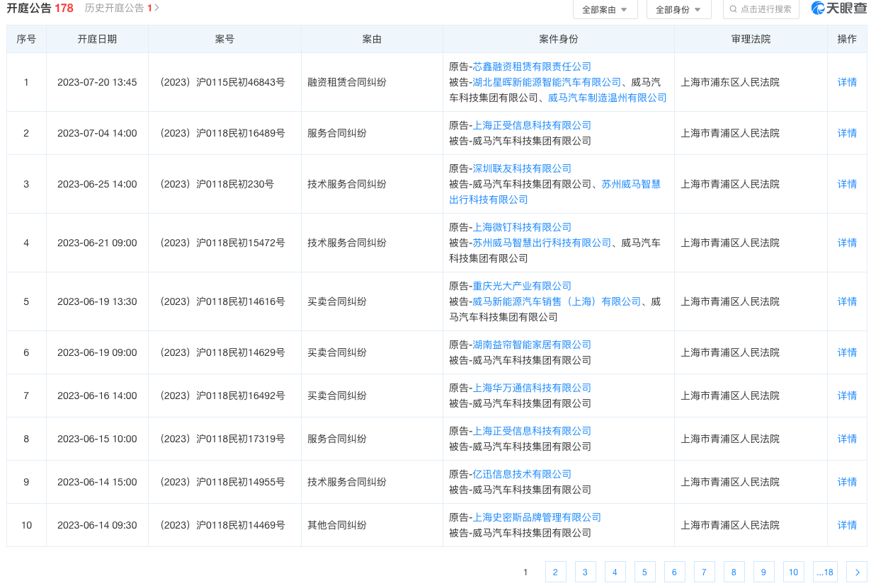Click current page number 1
The image size is (871, 588).
pyautogui.click(x=525, y=572)
